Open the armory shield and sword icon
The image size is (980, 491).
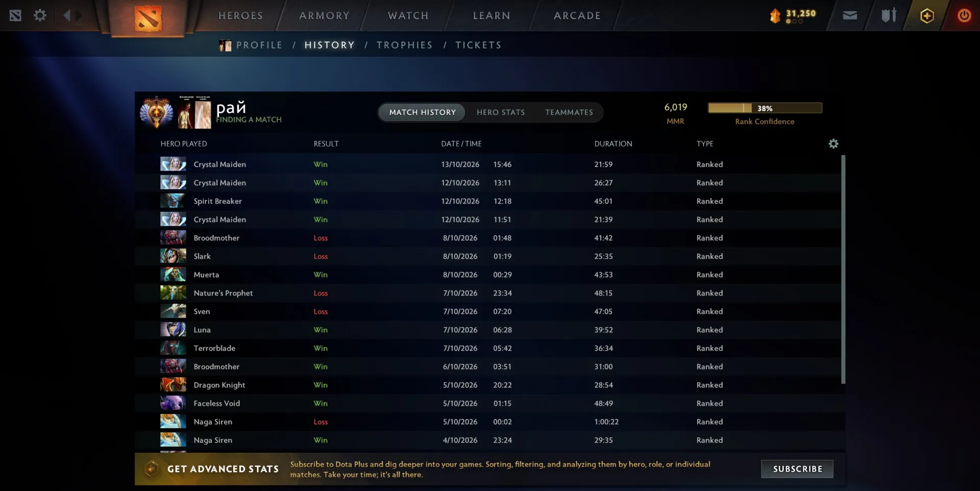[889, 15]
